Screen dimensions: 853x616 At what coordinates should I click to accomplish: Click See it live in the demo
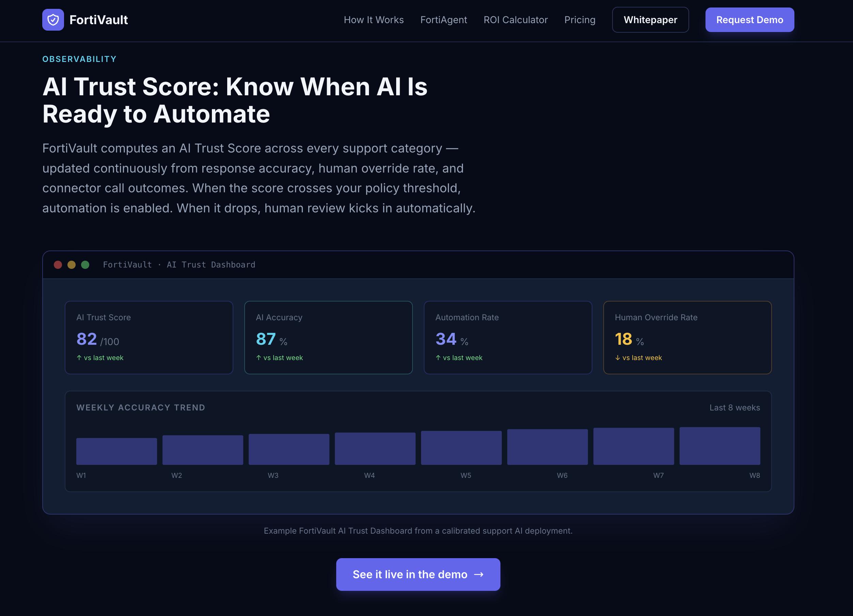click(418, 574)
